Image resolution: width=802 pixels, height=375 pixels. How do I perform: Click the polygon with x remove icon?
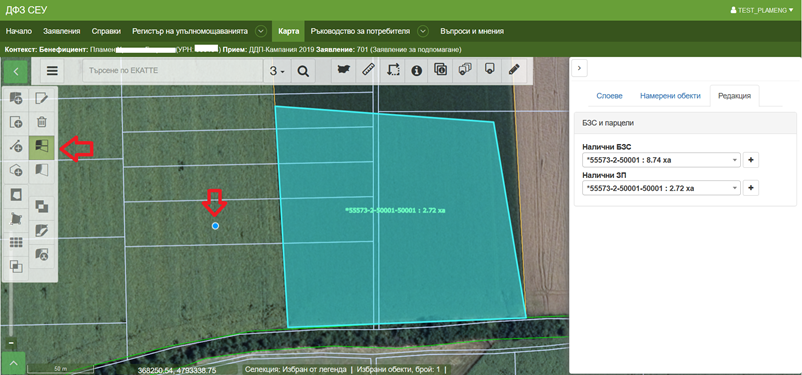tap(41, 254)
